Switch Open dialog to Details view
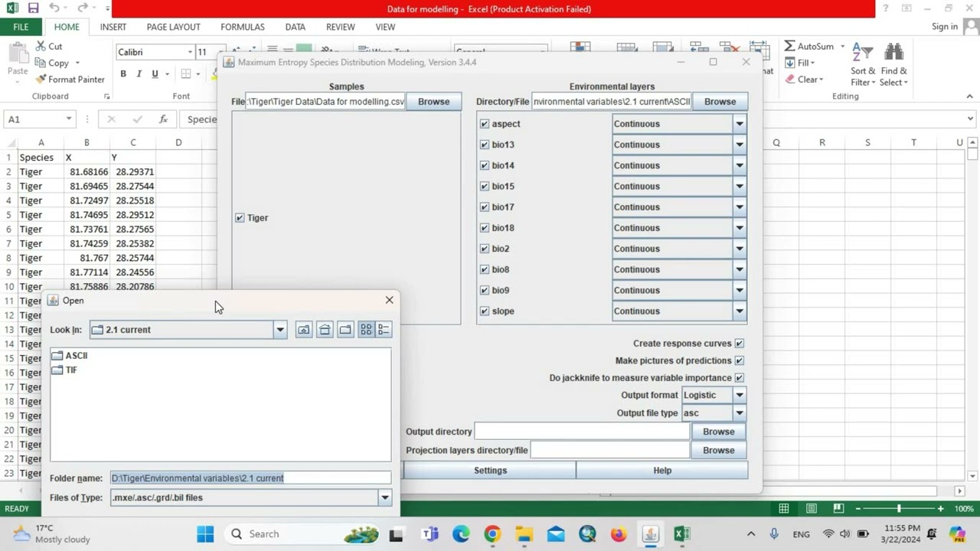The width and height of the screenshot is (980, 551). tap(384, 330)
